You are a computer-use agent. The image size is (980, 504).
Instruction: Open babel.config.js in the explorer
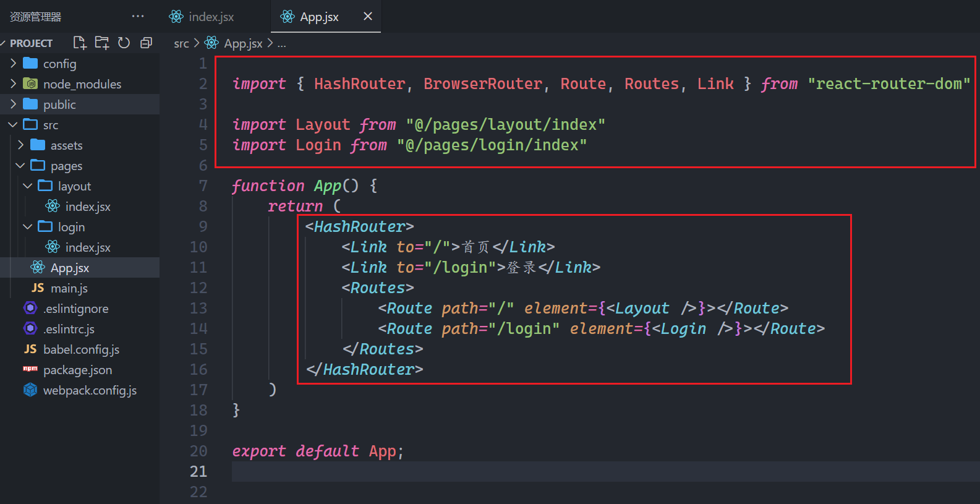80,349
